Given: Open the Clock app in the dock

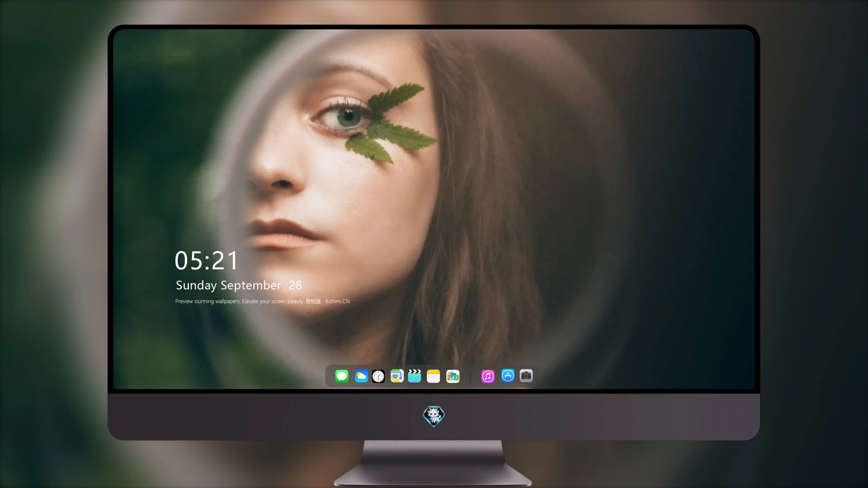Looking at the screenshot, I should click(x=378, y=376).
